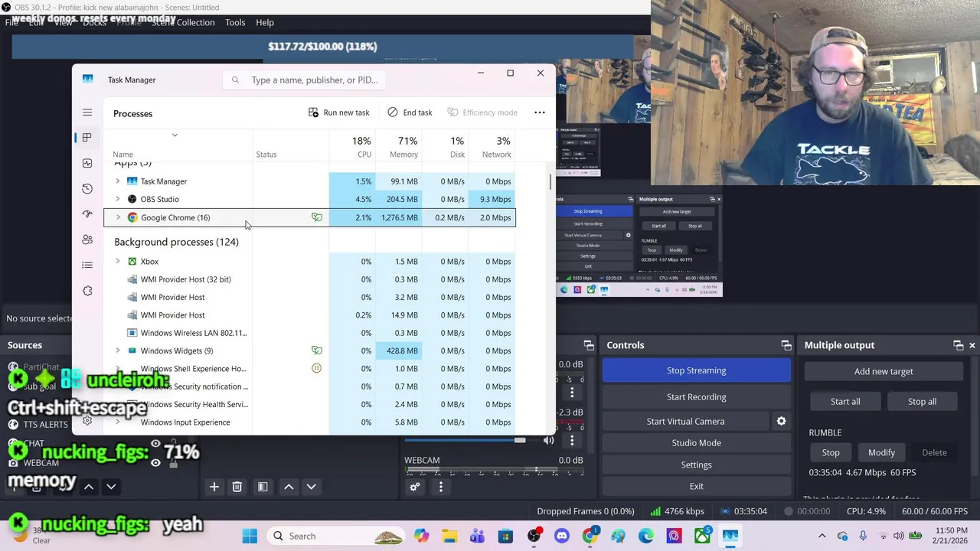This screenshot has width=980, height=551.
Task: Open WEBCAM audio advanced properties gear
Action: tap(415, 487)
